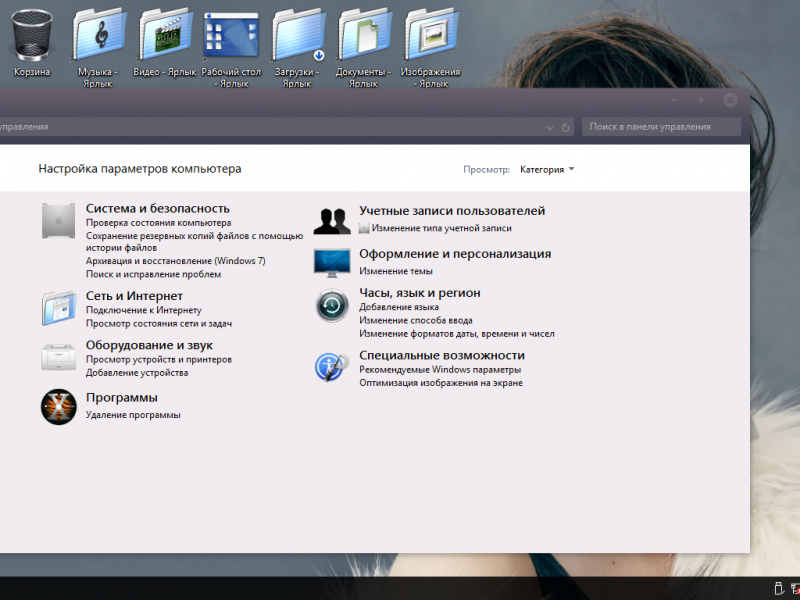Open Просмотр состояния сети и задач

(x=159, y=323)
